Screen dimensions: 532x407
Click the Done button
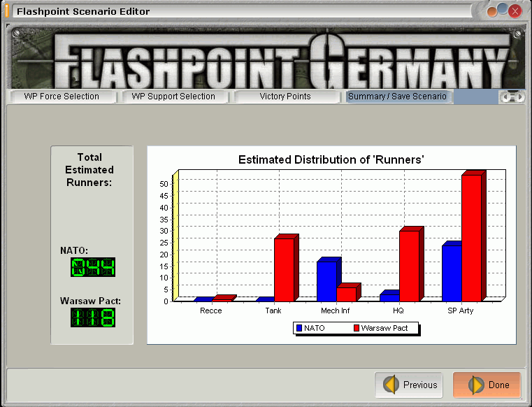(487, 385)
